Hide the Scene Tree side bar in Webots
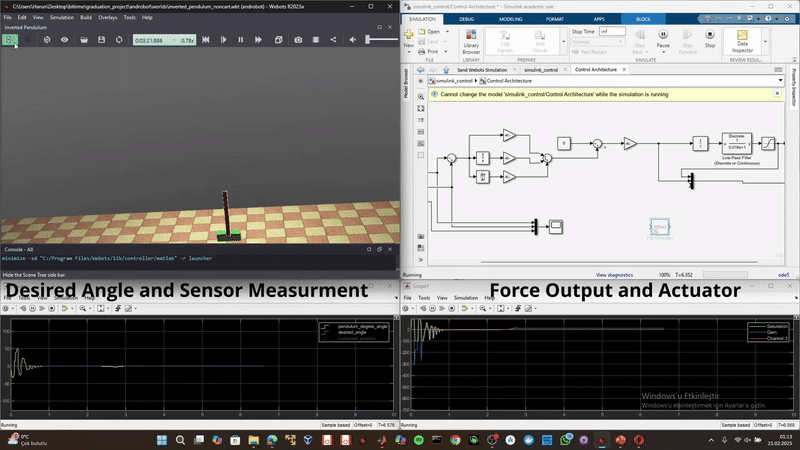Screen dimensions: 800x450 [x=9, y=39]
